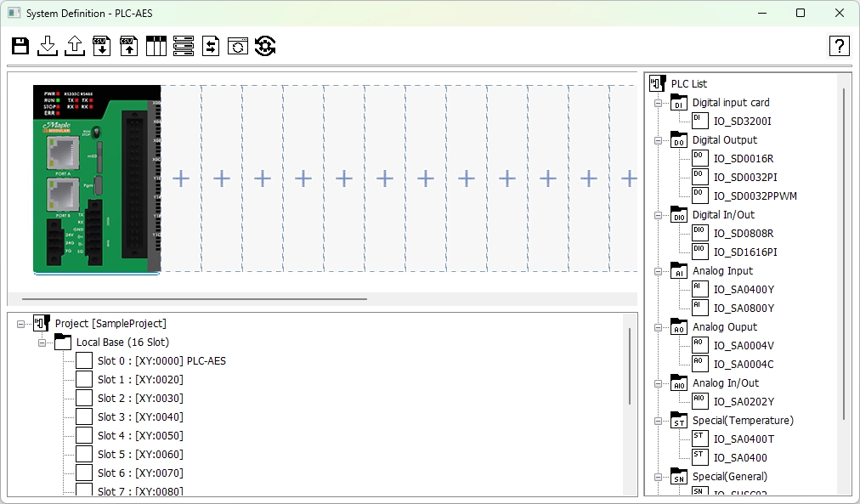Collapse the Local Base (16 Slot) node
860x504 pixels.
pos(42,343)
